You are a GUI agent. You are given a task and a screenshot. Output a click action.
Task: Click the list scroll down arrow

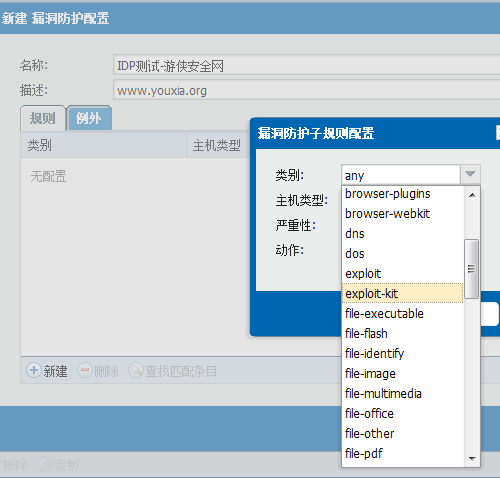(x=472, y=459)
